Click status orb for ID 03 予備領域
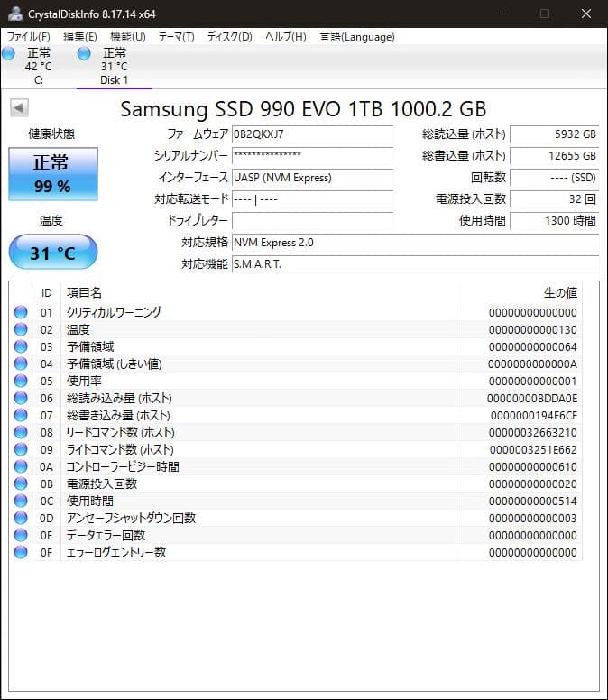Image resolution: width=608 pixels, height=700 pixels. (x=21, y=346)
